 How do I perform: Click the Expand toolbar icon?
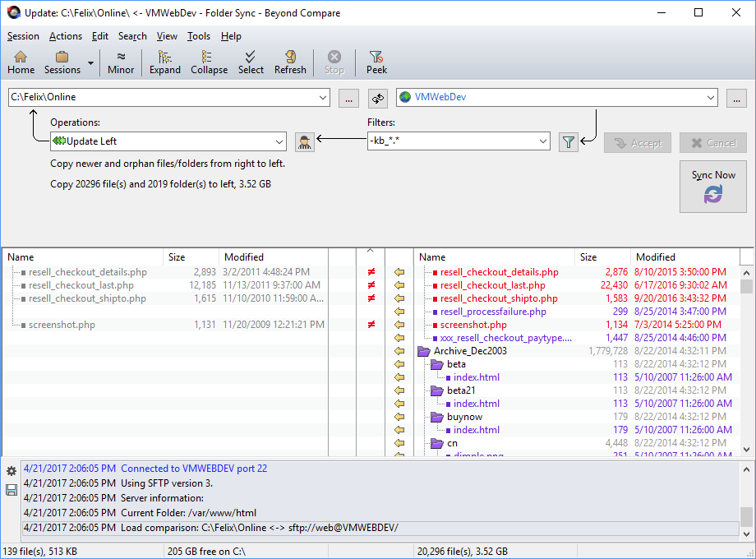(x=165, y=62)
